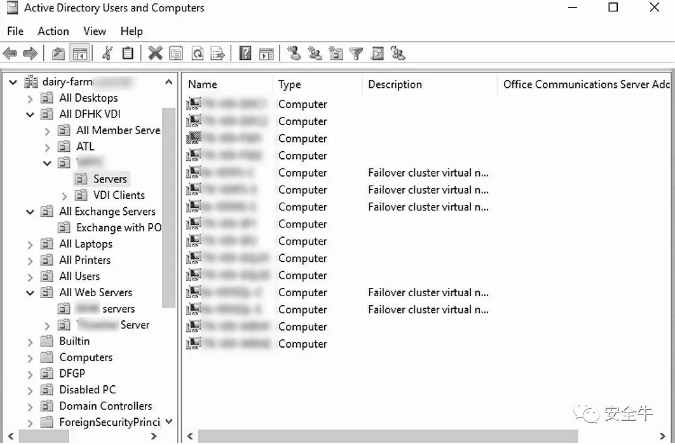
Task: Click the Cut scissors icon
Action: pos(108,53)
